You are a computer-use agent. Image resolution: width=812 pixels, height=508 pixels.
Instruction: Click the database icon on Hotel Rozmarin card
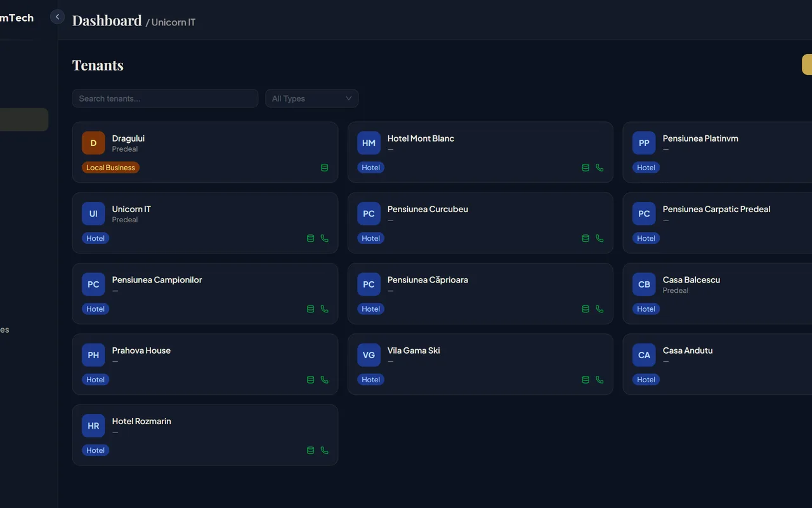pyautogui.click(x=310, y=450)
